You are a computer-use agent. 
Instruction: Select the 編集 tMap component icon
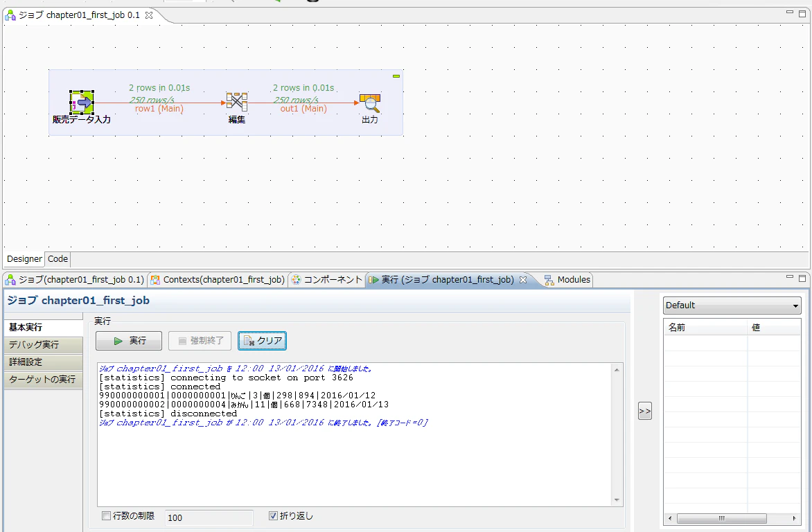click(237, 102)
